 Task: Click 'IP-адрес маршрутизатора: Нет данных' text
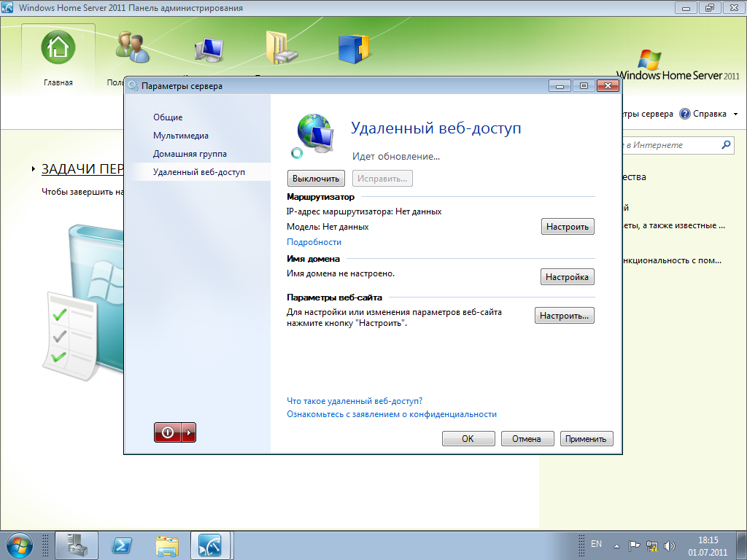[364, 211]
